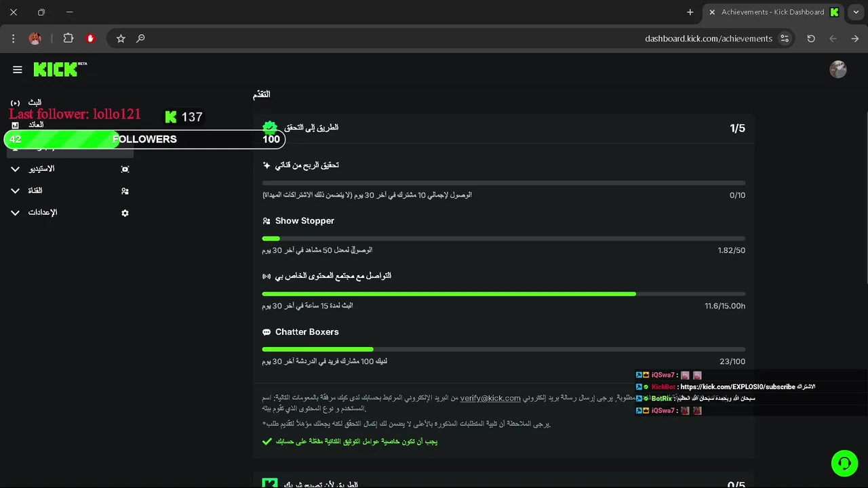Screen dimensions: 868x488
Task: Click the Chatter Boxers progress bar
Action: pos(504,350)
